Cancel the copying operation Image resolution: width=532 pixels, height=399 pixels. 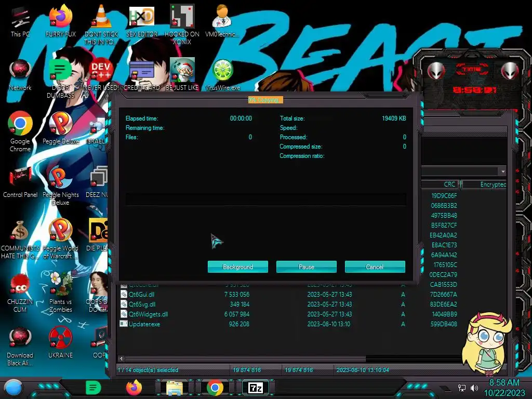coord(375,267)
